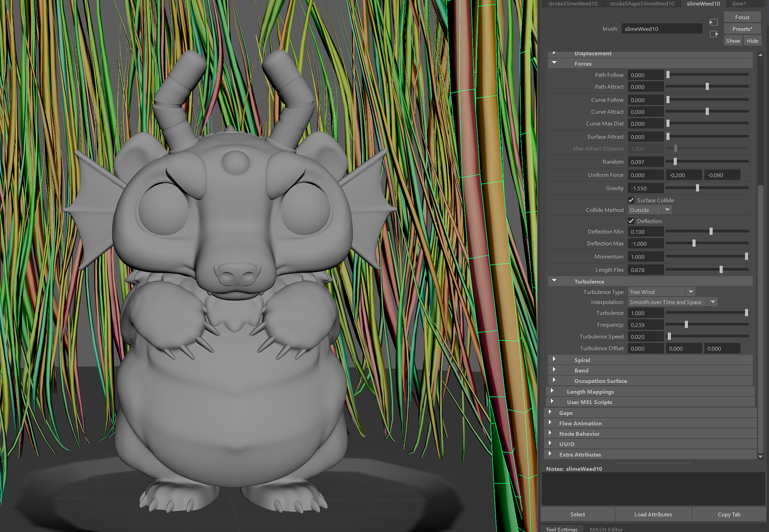The height and width of the screenshot is (532, 769).
Task: Expand the Displacement section
Action: coord(554,53)
